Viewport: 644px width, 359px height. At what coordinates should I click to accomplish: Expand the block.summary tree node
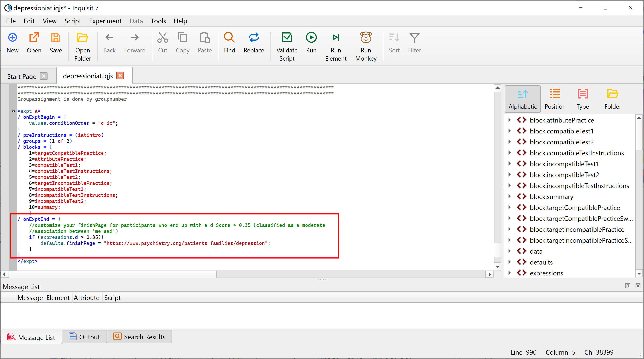509,196
